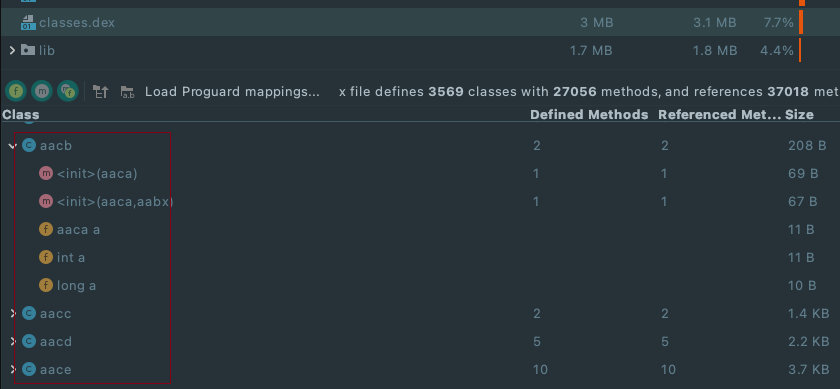Click the lib folder icon

coord(27,50)
